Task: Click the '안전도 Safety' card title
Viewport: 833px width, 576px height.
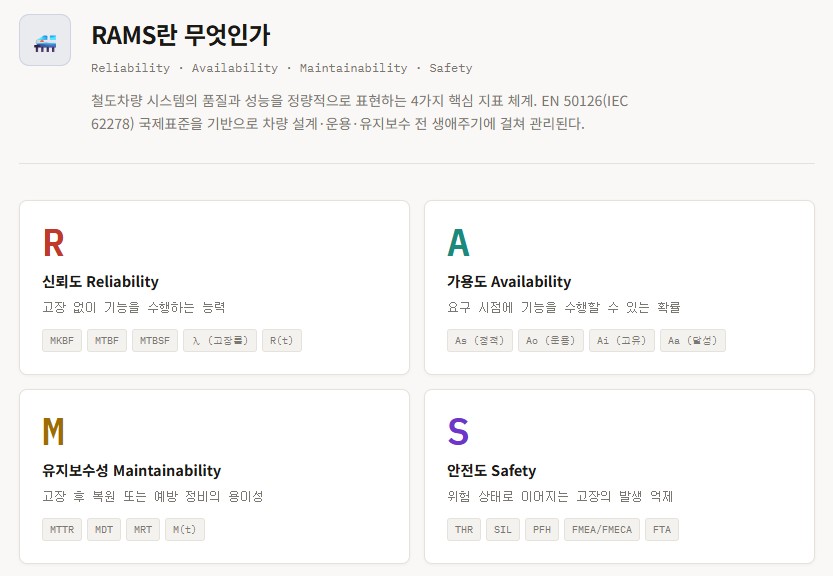Action: tap(491, 471)
